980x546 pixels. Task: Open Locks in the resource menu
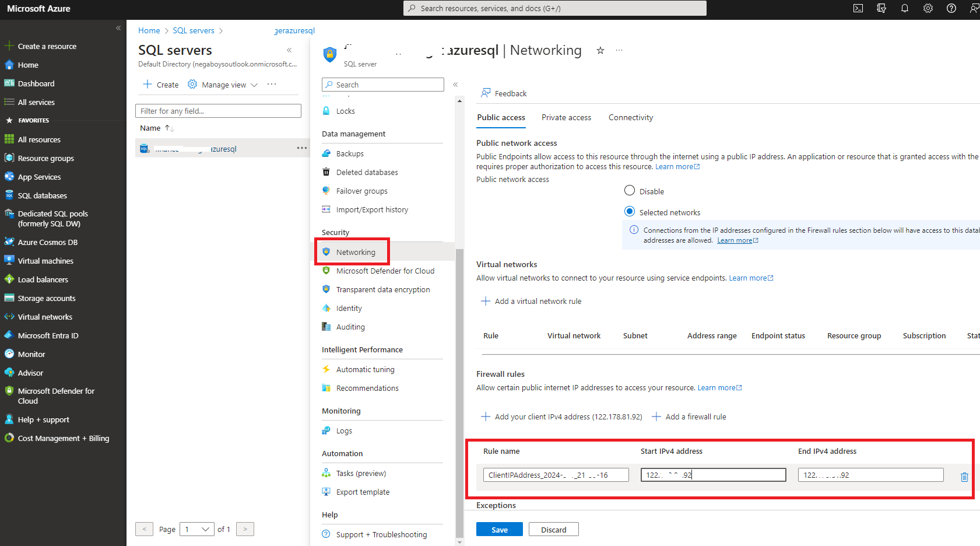click(345, 111)
